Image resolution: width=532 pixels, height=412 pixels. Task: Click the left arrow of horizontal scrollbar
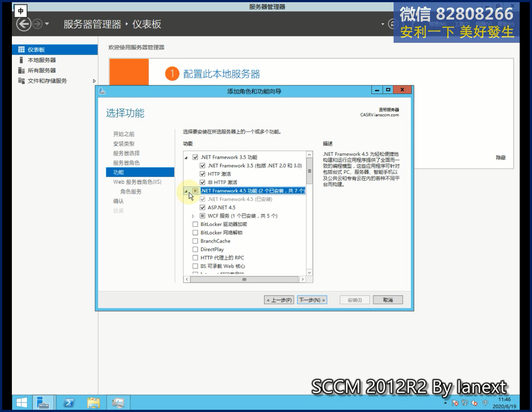[x=187, y=279]
